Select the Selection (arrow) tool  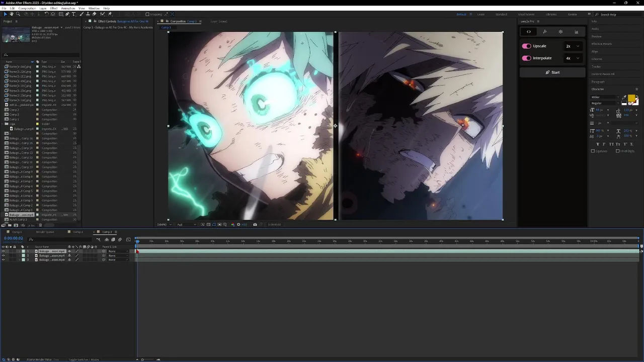point(6,14)
